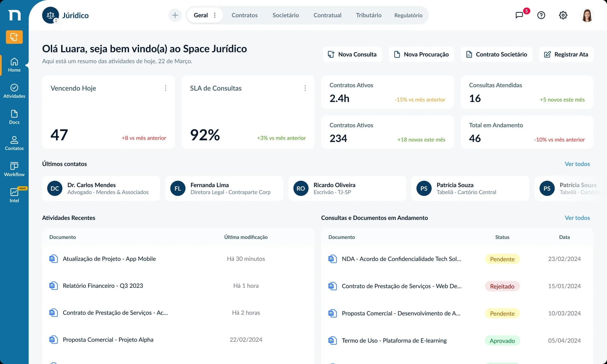Click the DC avatar circle
Viewport: 607px width, 364px height.
55,188
